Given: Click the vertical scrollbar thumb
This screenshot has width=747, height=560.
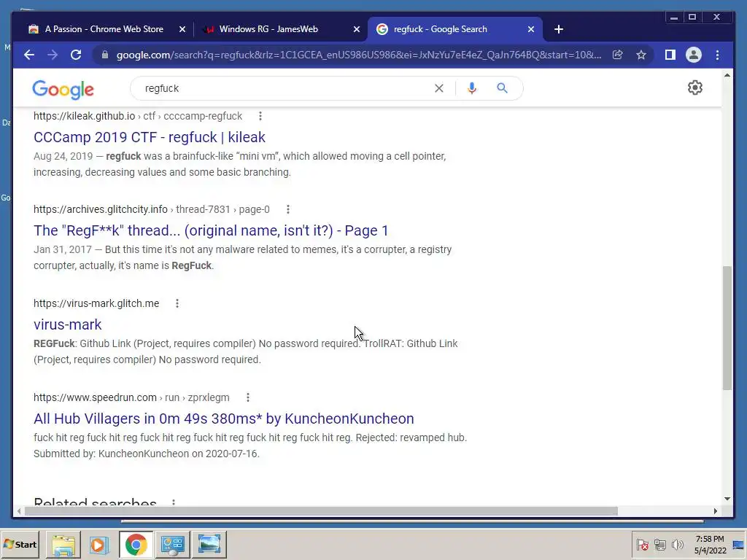Looking at the screenshot, I should 727,328.
